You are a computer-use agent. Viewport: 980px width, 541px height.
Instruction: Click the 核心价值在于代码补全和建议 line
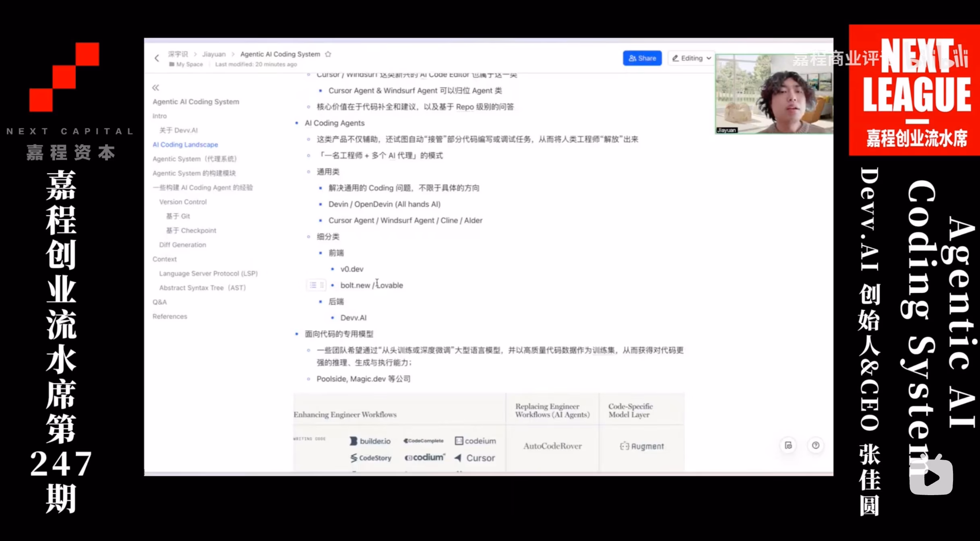[415, 107]
